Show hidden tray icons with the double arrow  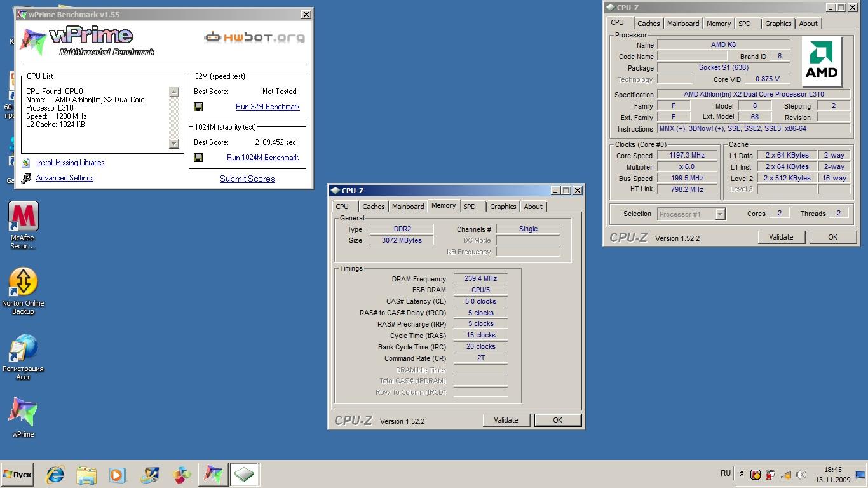[x=742, y=474]
